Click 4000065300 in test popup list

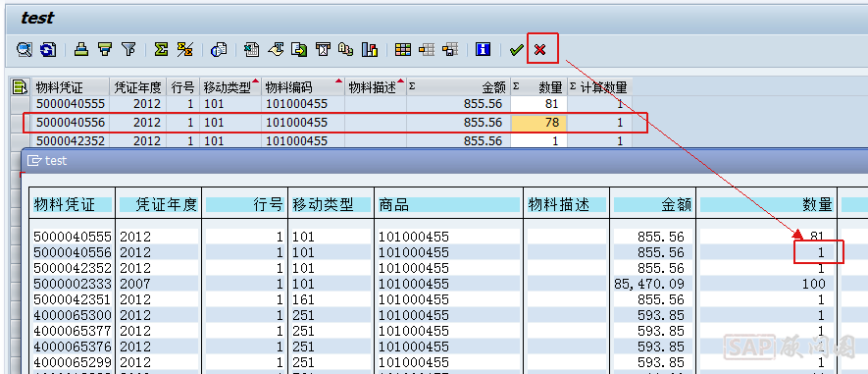72,315
